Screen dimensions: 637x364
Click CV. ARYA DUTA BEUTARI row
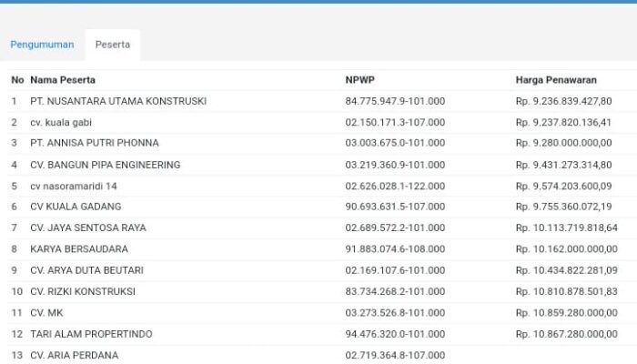[86, 270]
